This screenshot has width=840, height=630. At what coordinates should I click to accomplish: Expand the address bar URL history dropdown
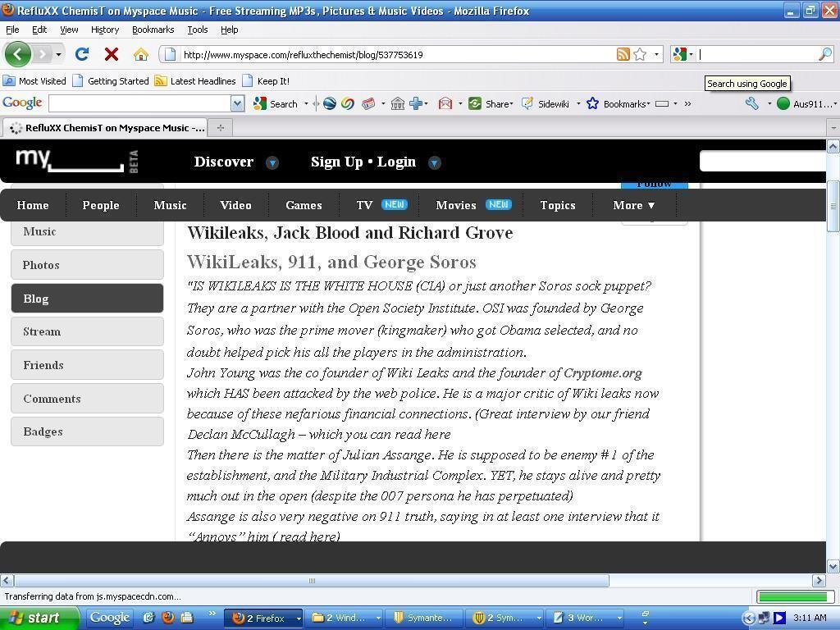(x=657, y=54)
